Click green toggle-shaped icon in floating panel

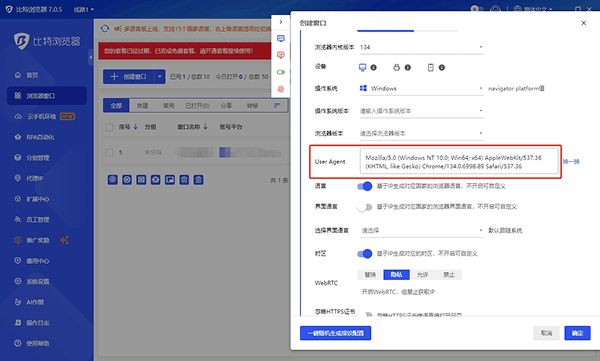click(x=281, y=72)
